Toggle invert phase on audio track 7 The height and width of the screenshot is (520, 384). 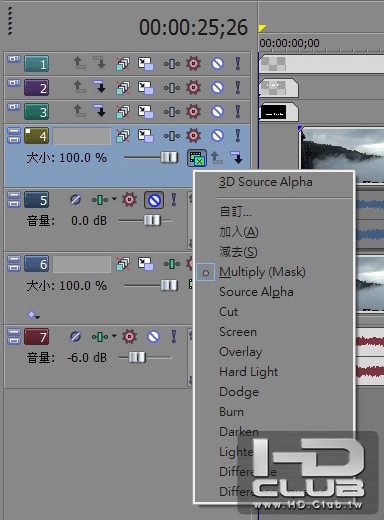(x=75, y=337)
